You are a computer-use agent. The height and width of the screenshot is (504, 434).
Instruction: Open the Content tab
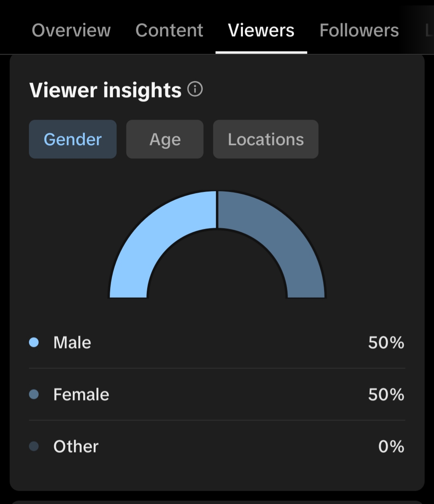tap(169, 30)
